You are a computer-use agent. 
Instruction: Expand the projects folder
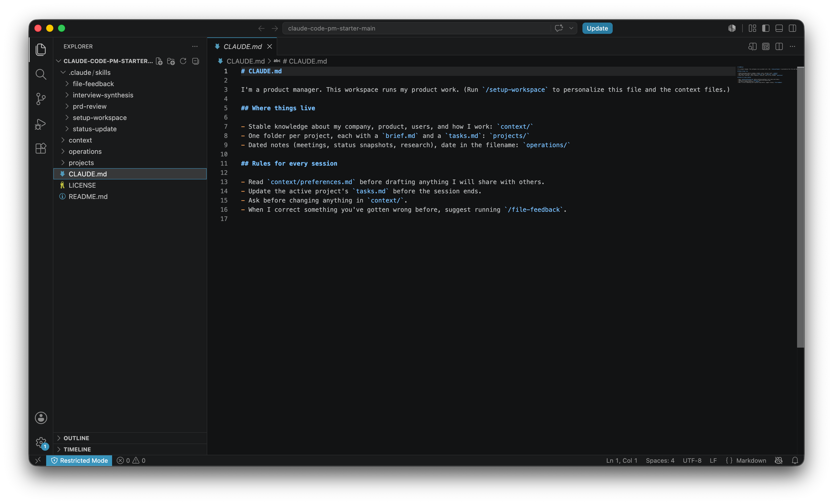coord(130,163)
